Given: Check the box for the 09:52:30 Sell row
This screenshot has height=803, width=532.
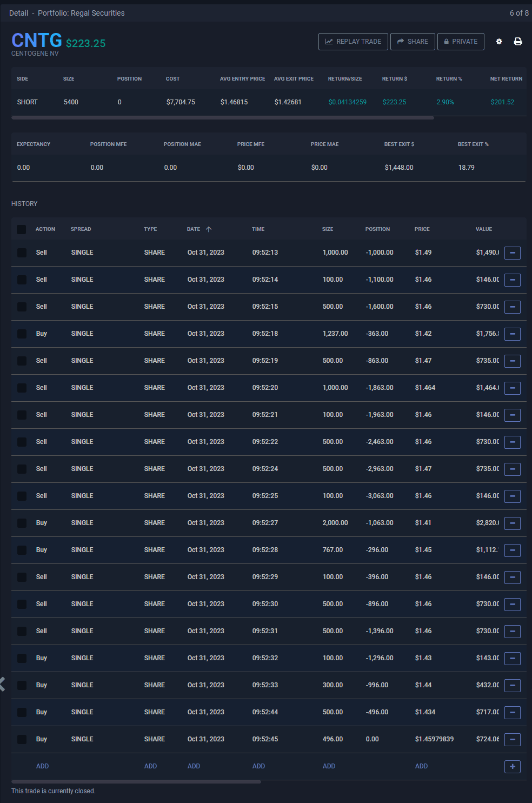Looking at the screenshot, I should (x=22, y=604).
